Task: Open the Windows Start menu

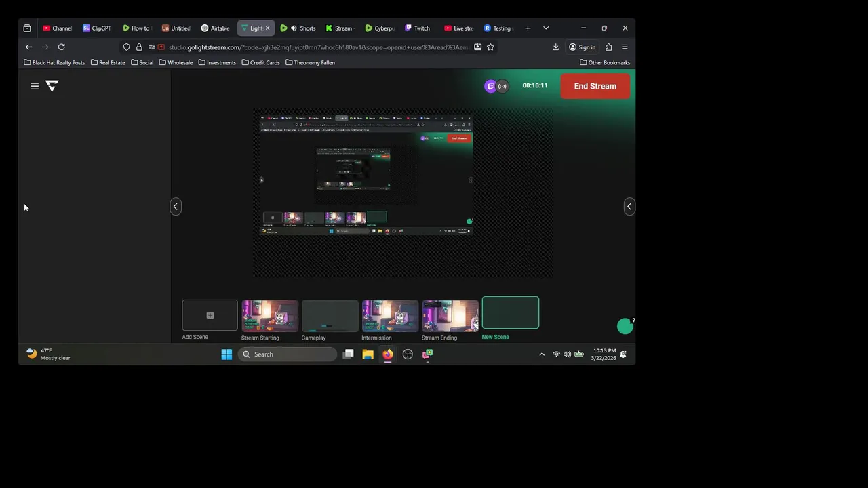Action: (226, 354)
